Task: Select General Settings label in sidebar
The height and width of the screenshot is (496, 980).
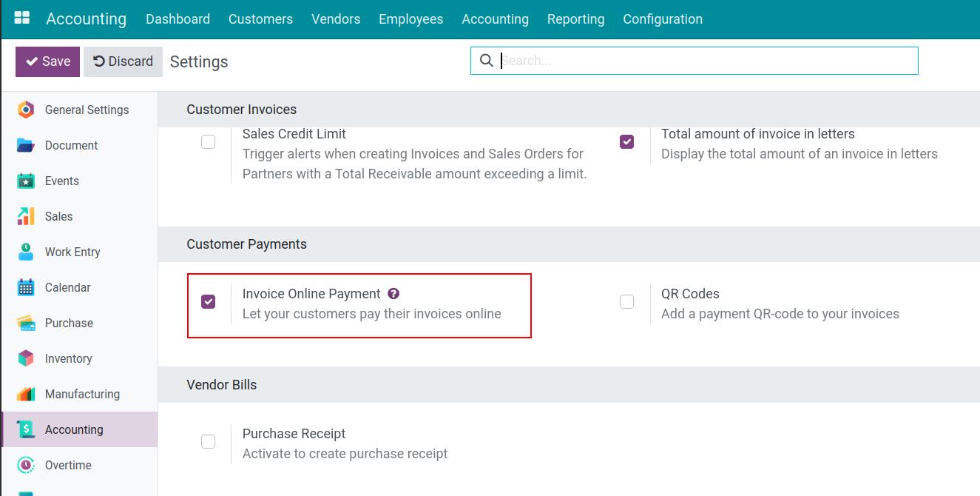Action: 87,110
